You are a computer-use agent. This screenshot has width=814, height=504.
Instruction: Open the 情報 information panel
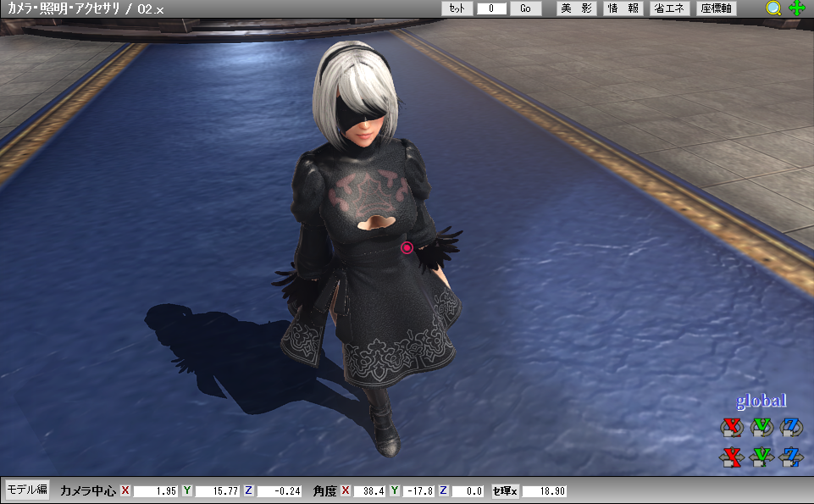point(623,8)
